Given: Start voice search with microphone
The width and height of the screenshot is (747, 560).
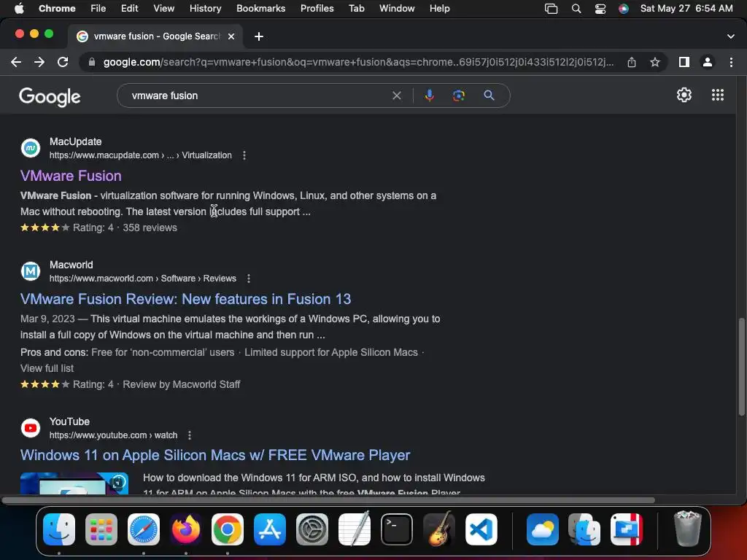Looking at the screenshot, I should [x=429, y=96].
